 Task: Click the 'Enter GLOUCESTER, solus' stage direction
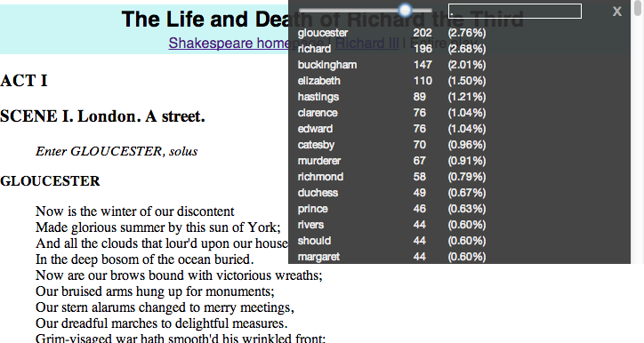(117, 151)
